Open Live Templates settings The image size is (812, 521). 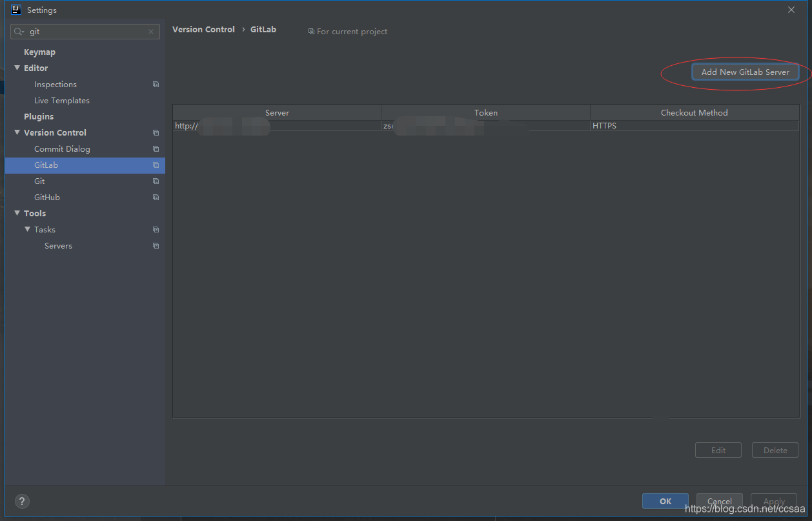point(62,100)
